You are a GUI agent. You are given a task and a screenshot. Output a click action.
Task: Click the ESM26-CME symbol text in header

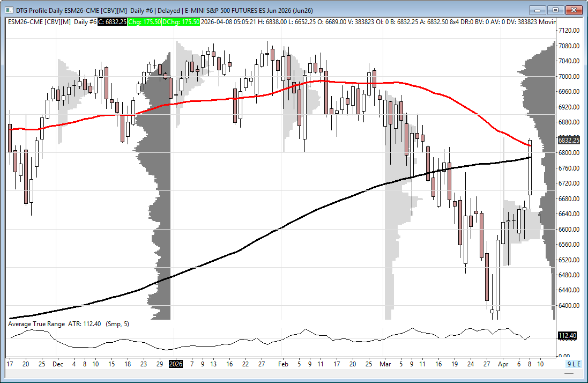click(x=25, y=21)
